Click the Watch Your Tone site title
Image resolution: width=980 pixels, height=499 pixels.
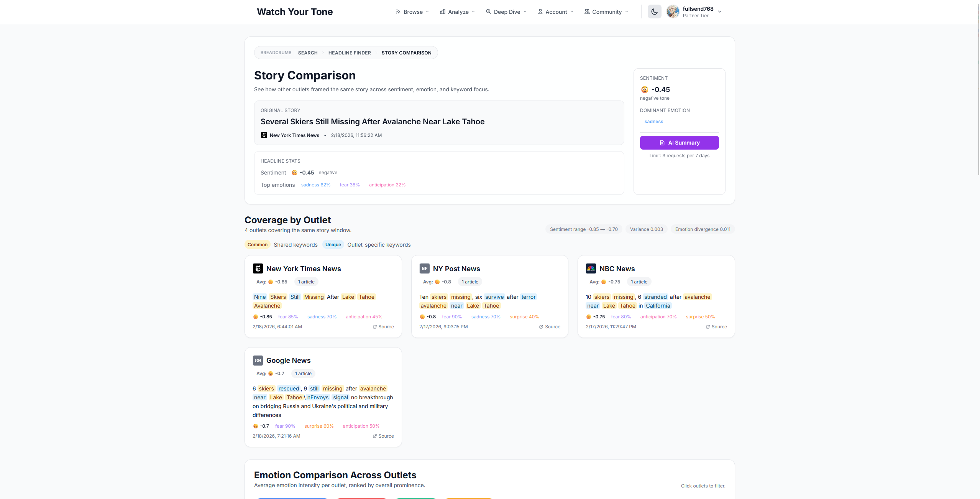coord(295,12)
